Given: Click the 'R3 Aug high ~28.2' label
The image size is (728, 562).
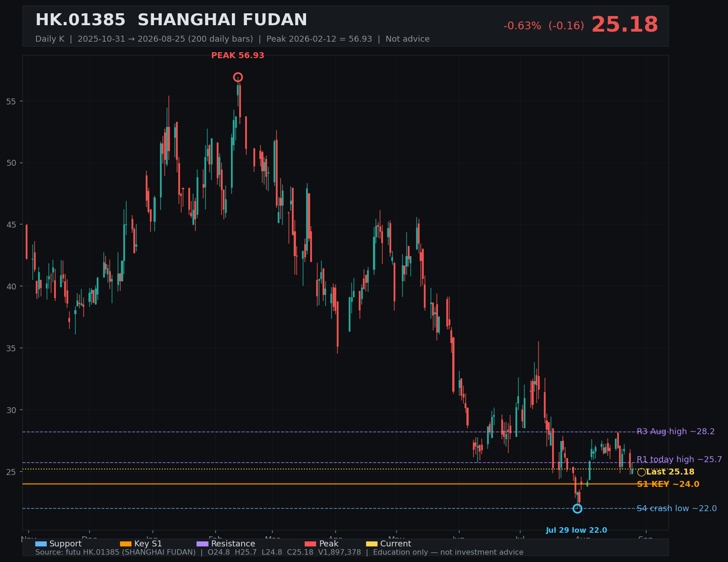Looking at the screenshot, I should coord(675,431).
